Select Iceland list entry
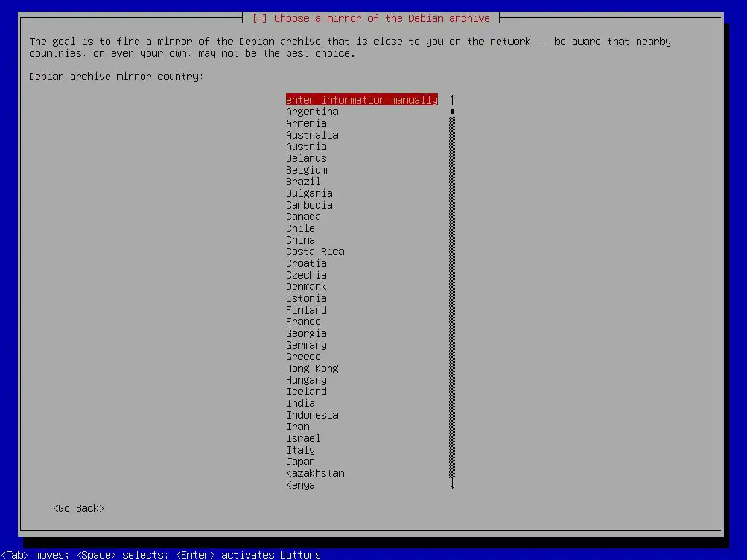This screenshot has height=560, width=747. click(x=306, y=392)
